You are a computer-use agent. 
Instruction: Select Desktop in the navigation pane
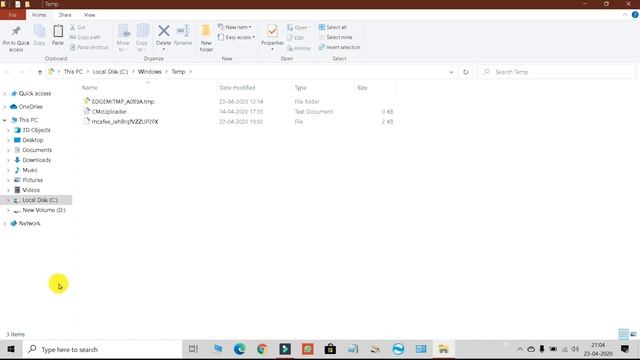click(33, 140)
